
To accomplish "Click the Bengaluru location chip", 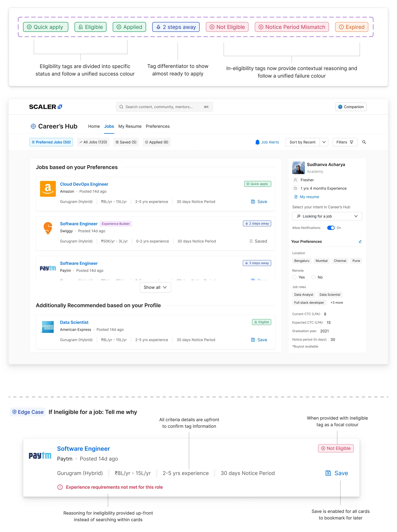I will (302, 261).
